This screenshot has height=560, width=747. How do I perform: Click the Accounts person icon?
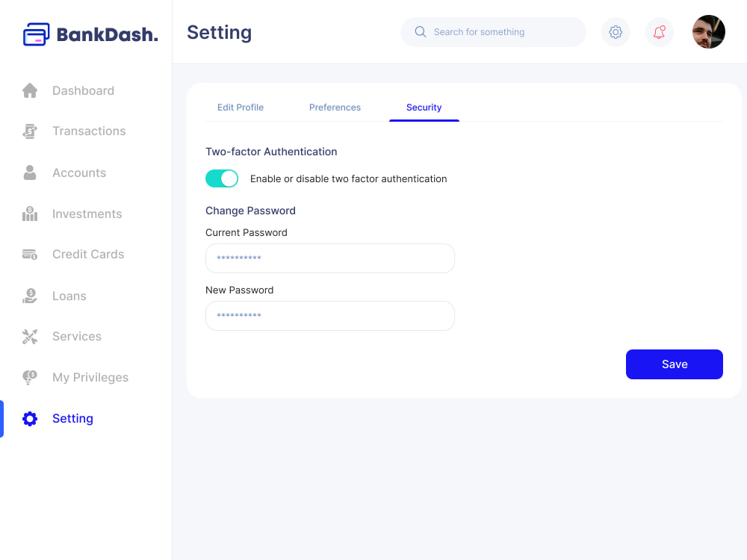(x=30, y=172)
